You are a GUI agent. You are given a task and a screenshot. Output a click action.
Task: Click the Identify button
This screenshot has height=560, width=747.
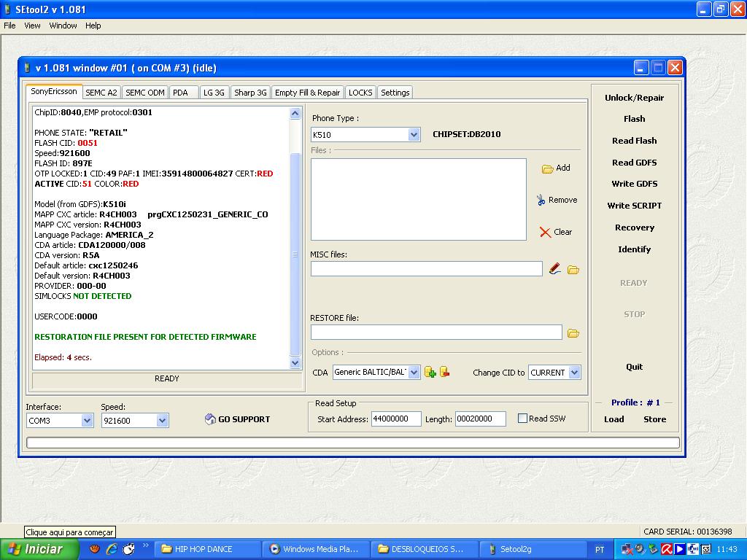pyautogui.click(x=635, y=249)
